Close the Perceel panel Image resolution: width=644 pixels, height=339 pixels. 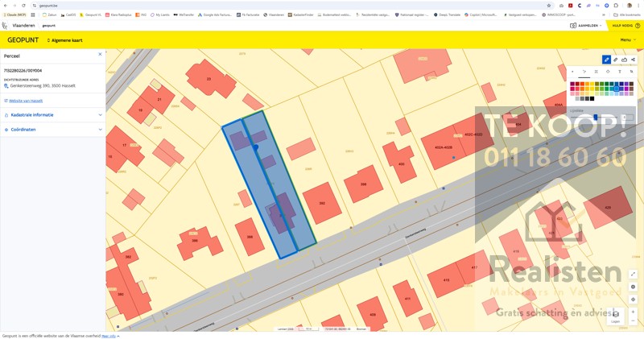coord(100,55)
